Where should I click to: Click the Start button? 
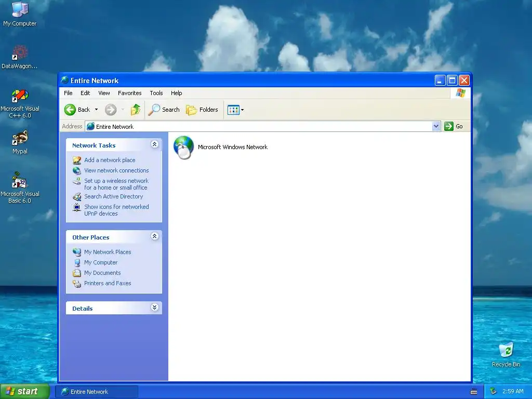pyautogui.click(x=25, y=392)
